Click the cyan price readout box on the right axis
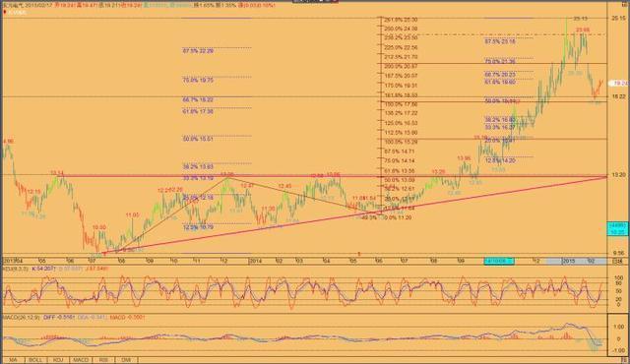The image size is (630, 364). (x=617, y=229)
